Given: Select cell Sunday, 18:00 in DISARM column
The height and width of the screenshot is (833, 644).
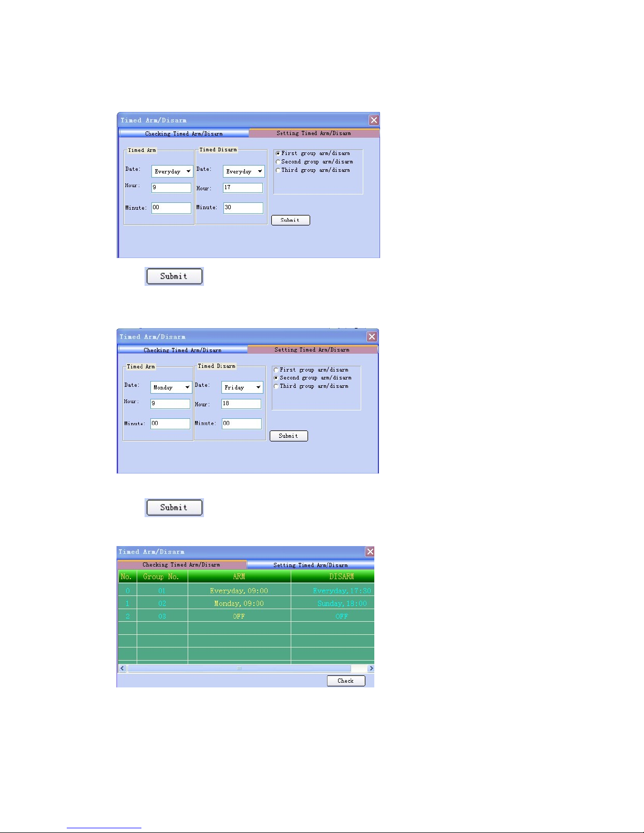Looking at the screenshot, I should tap(333, 603).
